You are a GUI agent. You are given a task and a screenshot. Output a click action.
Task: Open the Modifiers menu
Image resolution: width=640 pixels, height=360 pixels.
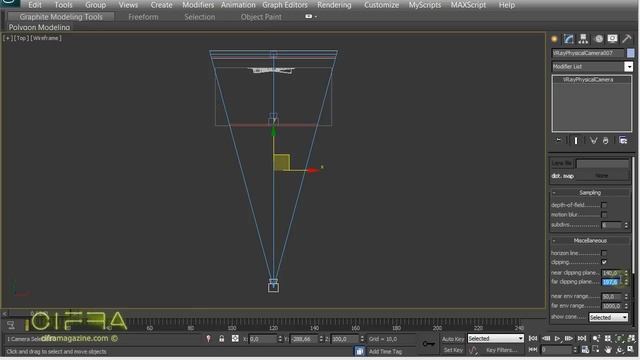(x=198, y=5)
